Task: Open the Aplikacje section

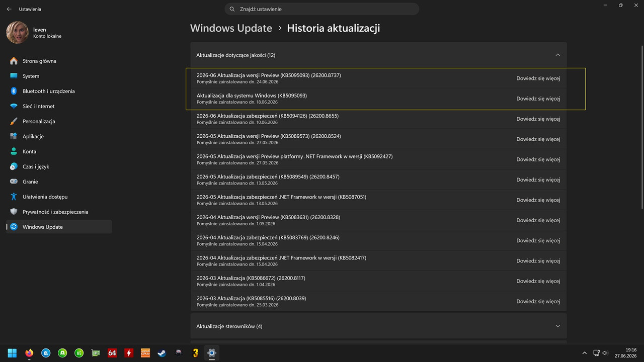Action: pos(59,136)
